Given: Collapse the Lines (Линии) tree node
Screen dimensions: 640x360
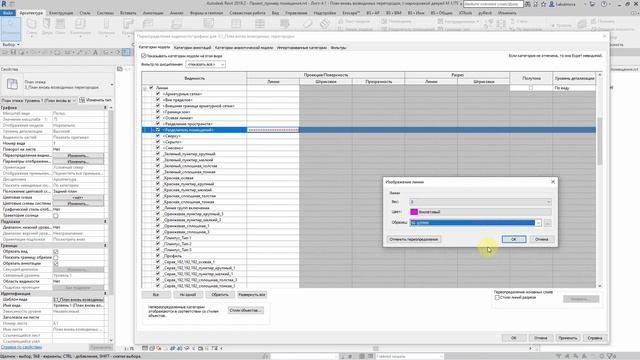Looking at the screenshot, I should (x=145, y=88).
